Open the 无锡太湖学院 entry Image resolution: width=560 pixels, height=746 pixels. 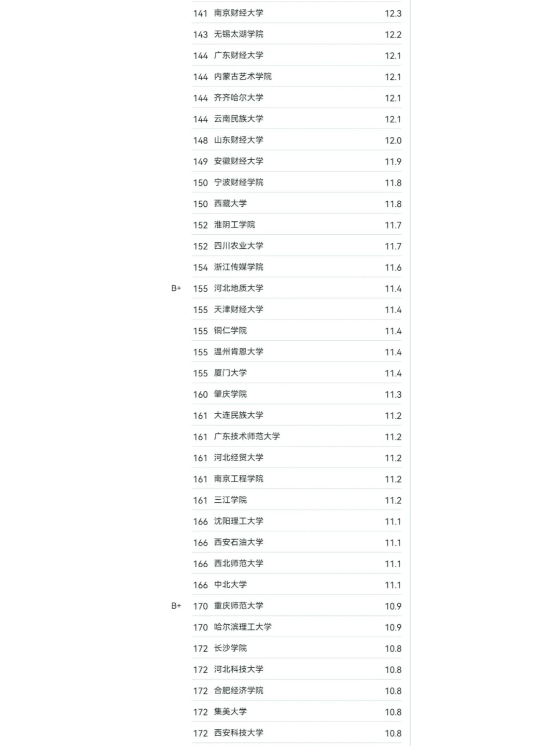point(239,34)
